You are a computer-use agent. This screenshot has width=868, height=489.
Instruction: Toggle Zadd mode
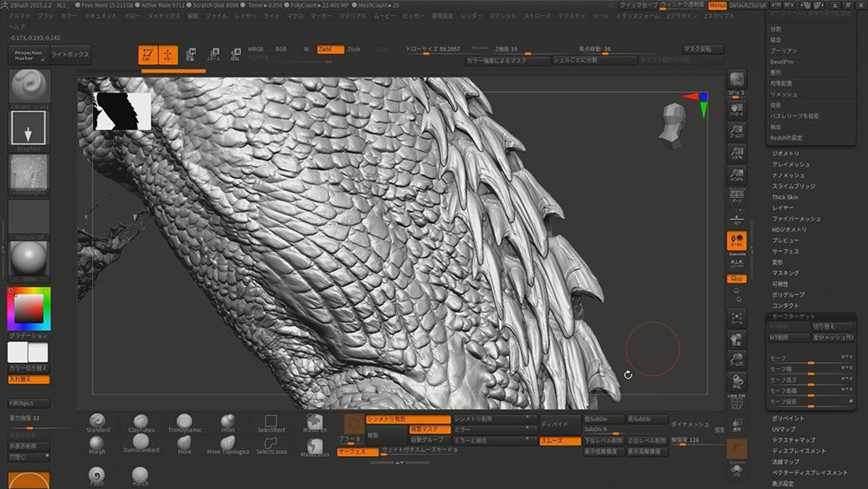pos(331,50)
